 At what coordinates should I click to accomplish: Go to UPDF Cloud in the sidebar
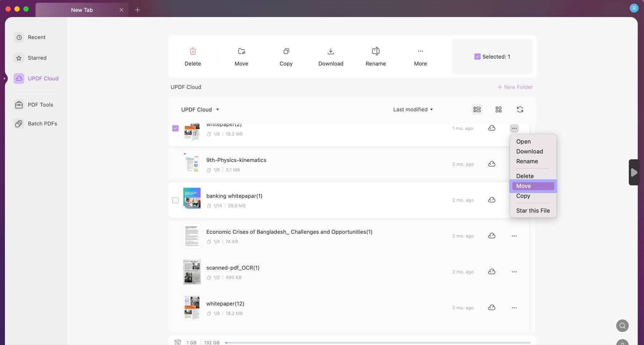click(x=36, y=79)
